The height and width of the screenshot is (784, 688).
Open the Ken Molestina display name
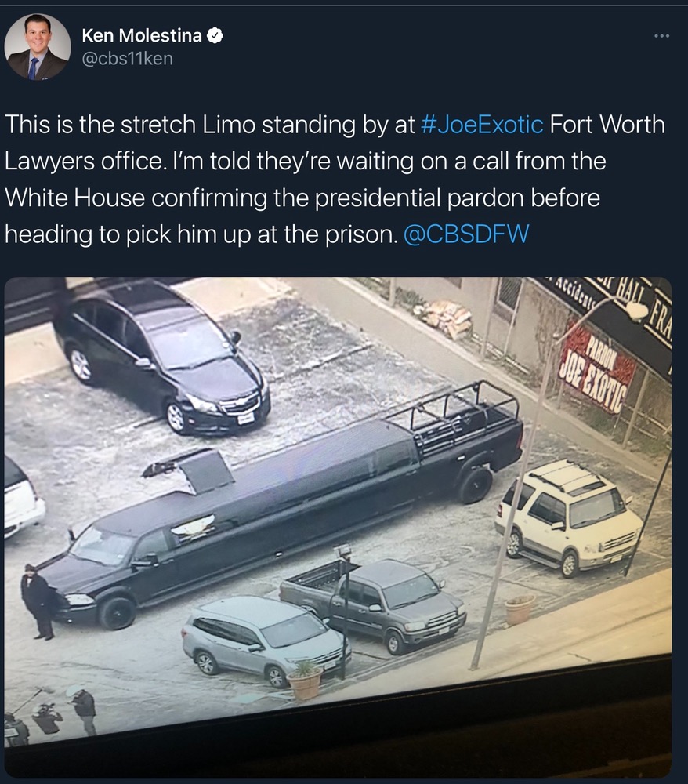click(141, 35)
